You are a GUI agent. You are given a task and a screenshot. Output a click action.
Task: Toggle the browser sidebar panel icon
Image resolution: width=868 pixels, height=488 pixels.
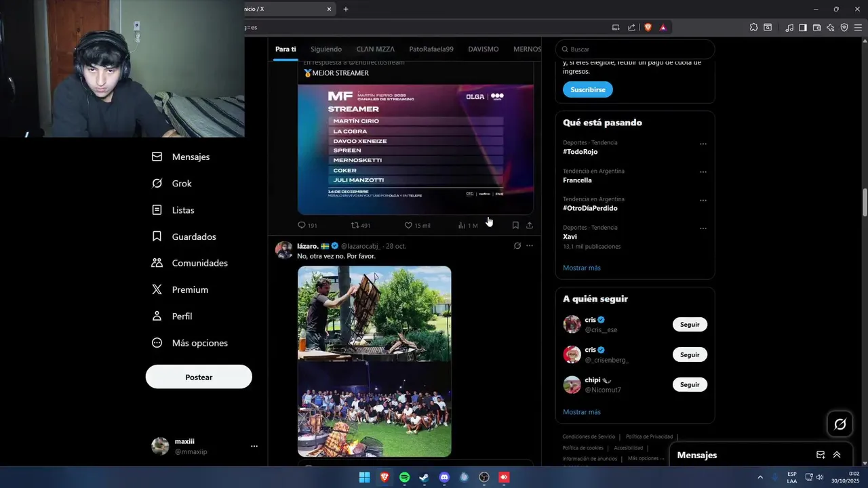803,28
